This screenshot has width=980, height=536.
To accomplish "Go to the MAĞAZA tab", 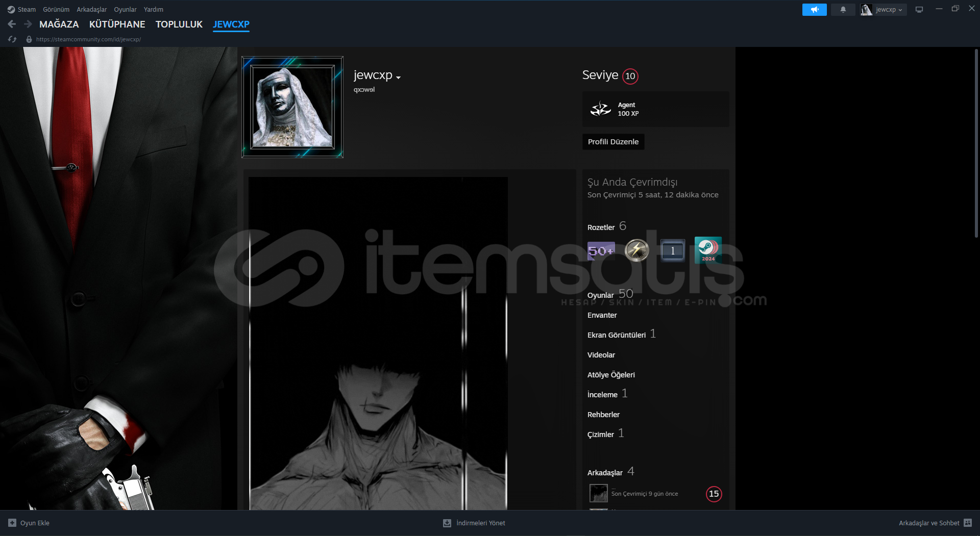I will [x=59, y=24].
